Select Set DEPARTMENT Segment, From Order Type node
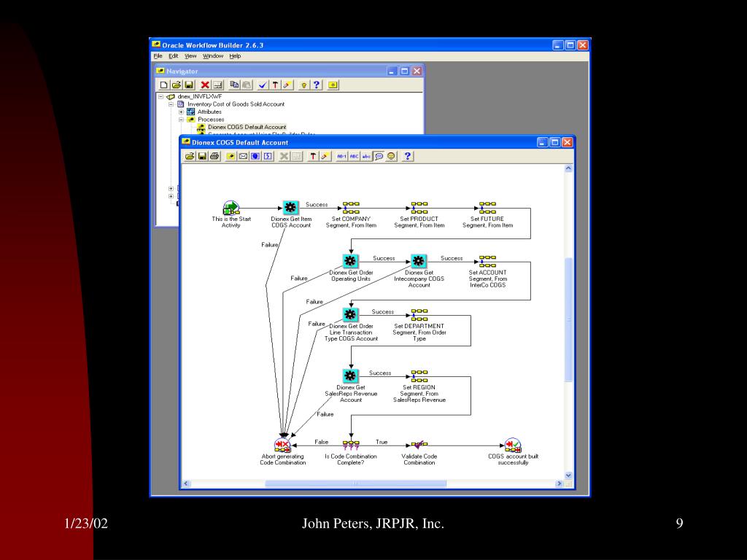The width and height of the screenshot is (747, 560). (x=419, y=314)
